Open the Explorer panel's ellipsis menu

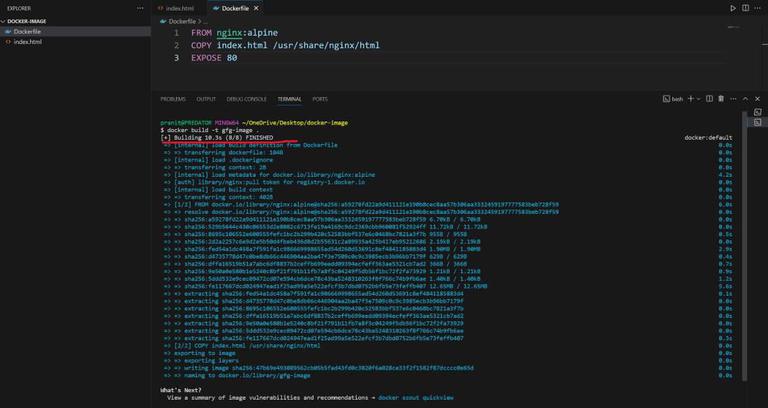click(141, 8)
